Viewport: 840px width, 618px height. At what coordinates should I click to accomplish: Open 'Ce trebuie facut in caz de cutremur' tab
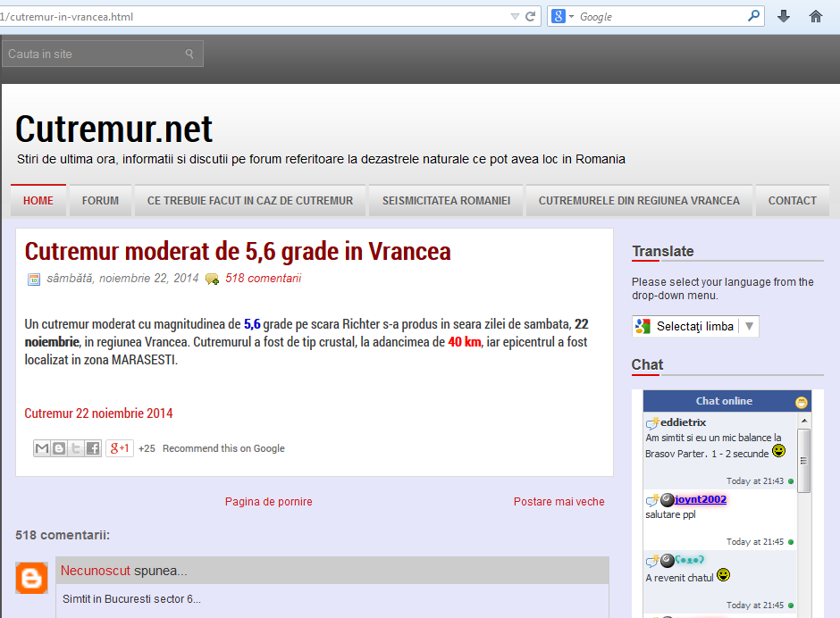(250, 201)
